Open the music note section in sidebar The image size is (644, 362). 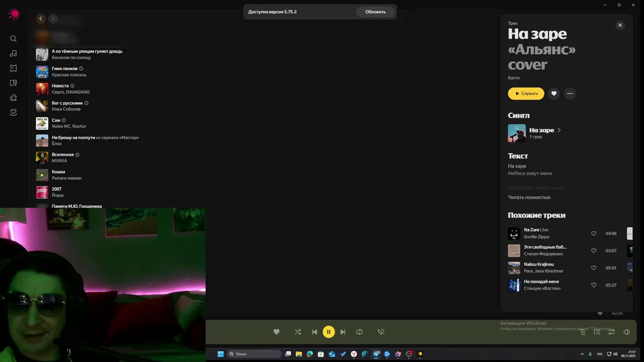[14, 53]
